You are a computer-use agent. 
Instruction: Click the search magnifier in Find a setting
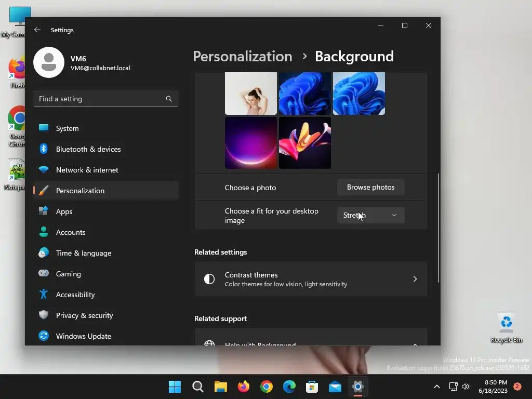[169, 99]
